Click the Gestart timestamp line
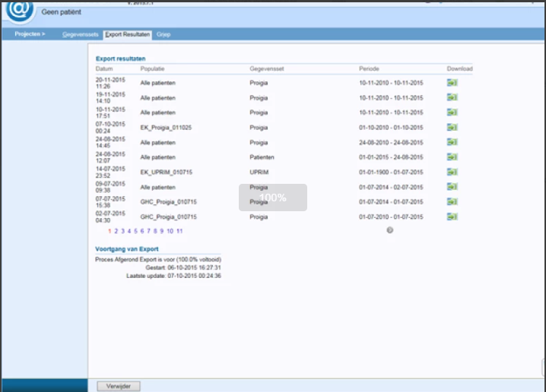 pos(183,267)
